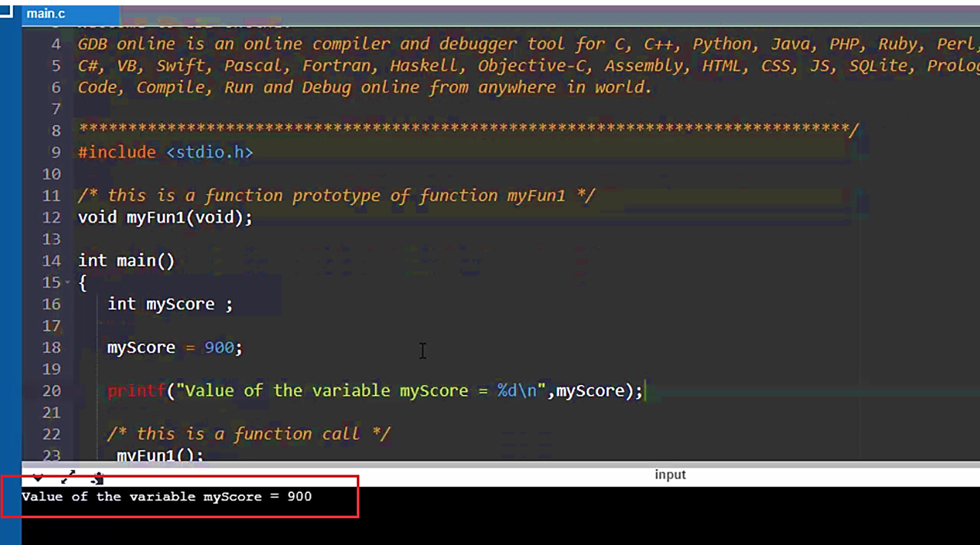This screenshot has width=980, height=545.
Task: Click the int main() declaration
Action: (x=126, y=261)
